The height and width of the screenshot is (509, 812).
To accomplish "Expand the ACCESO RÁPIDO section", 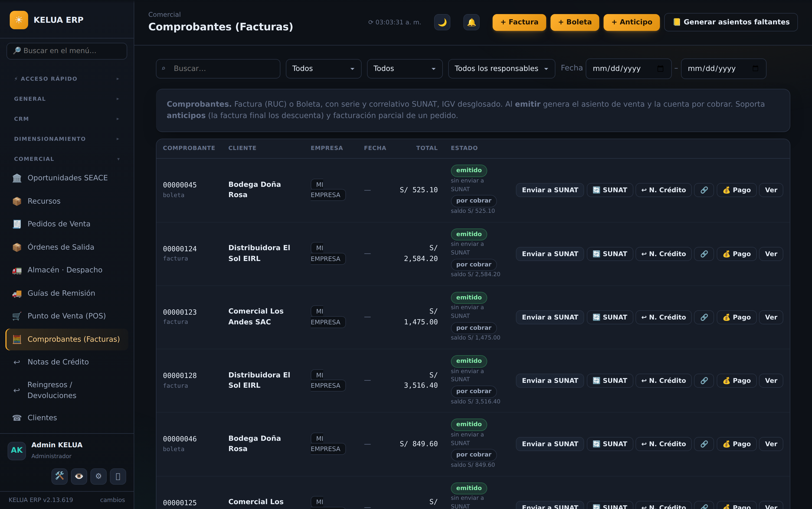I will click(x=67, y=79).
